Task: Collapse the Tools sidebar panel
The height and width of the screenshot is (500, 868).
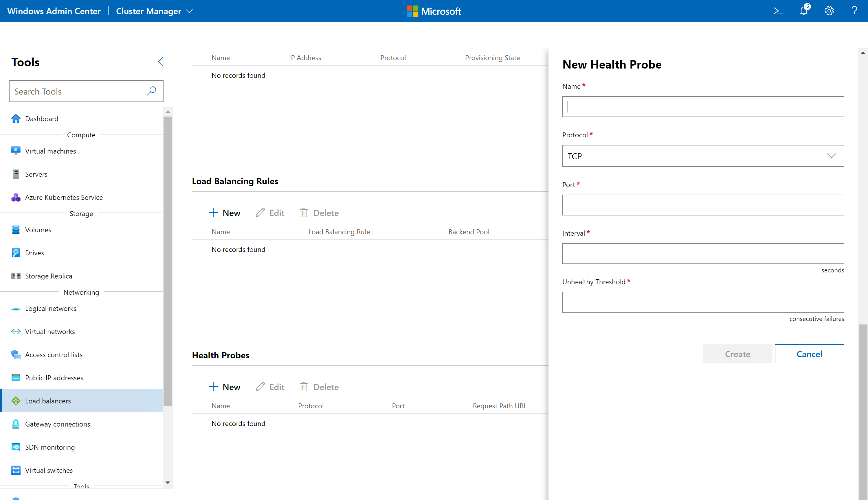Action: [x=160, y=62]
